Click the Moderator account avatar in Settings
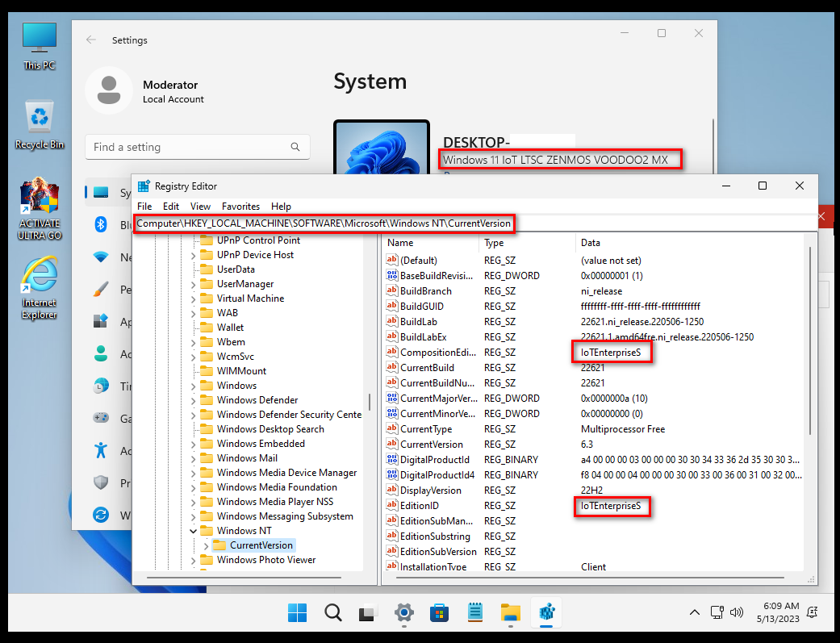The height and width of the screenshot is (643, 840). point(109,90)
